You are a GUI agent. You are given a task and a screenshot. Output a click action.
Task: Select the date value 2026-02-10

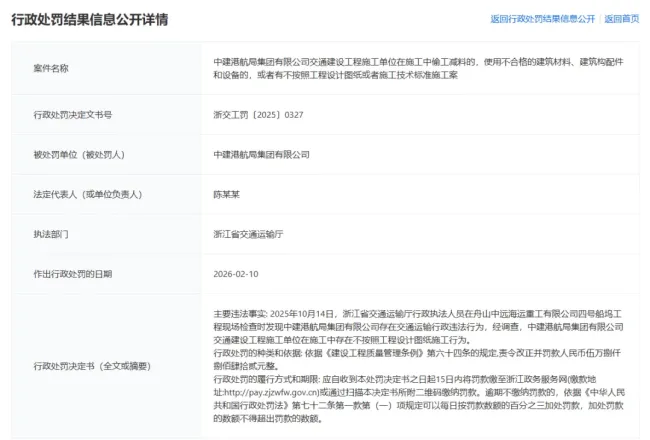(236, 274)
